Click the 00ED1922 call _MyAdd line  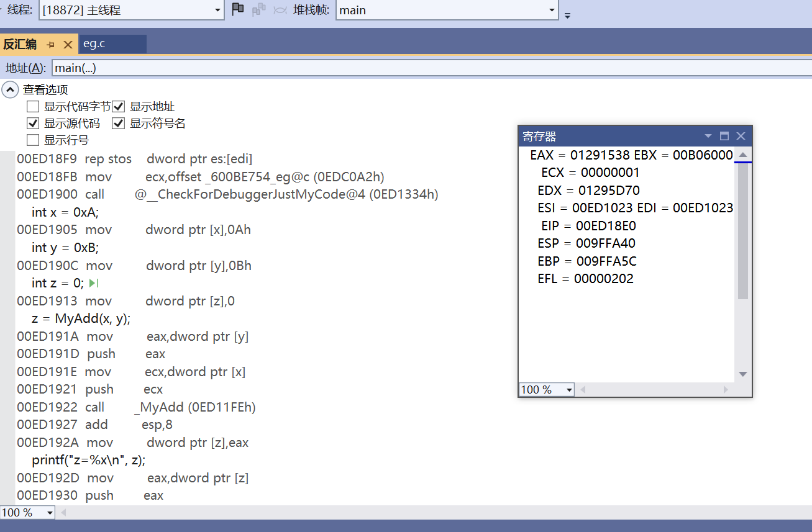pyautogui.click(x=137, y=407)
